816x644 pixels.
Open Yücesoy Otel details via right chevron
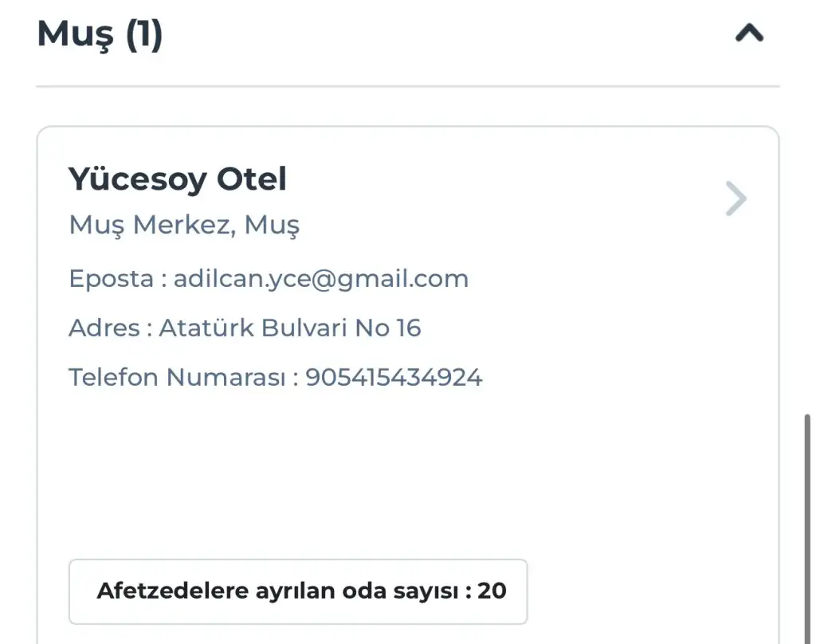(736, 199)
